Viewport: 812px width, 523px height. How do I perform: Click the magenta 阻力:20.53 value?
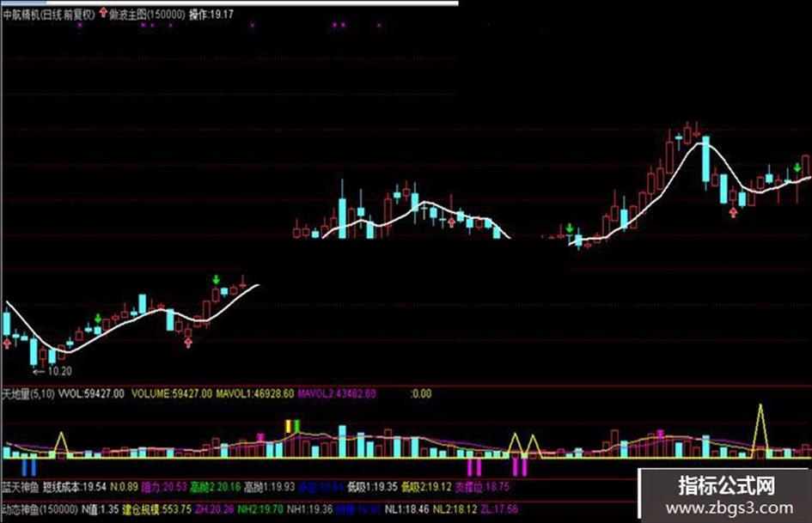pyautogui.click(x=164, y=487)
